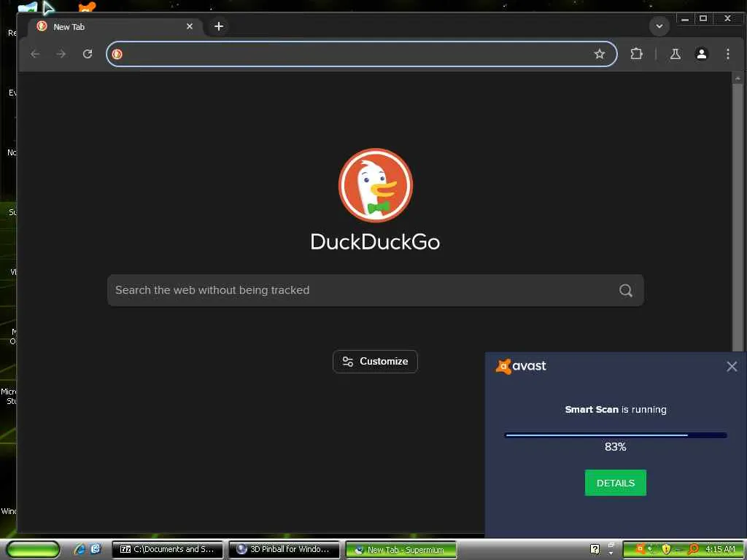
Task: Click the 4:15 AM clock
Action: [x=720, y=550]
